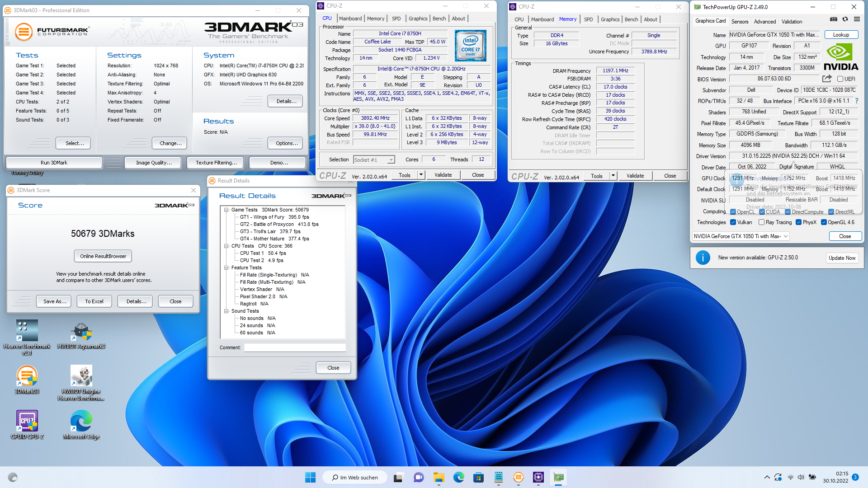
Task: Open the Socket #1 selection dropdown
Action: click(374, 160)
